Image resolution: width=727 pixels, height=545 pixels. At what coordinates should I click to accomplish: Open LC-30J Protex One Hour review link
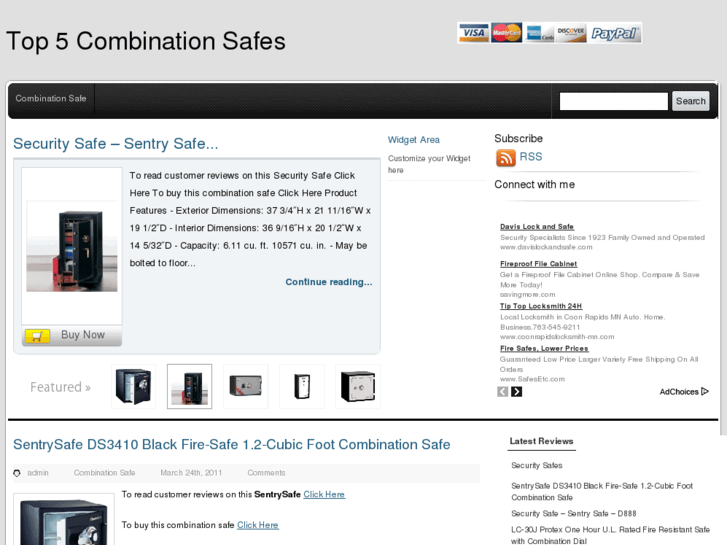tap(610, 535)
